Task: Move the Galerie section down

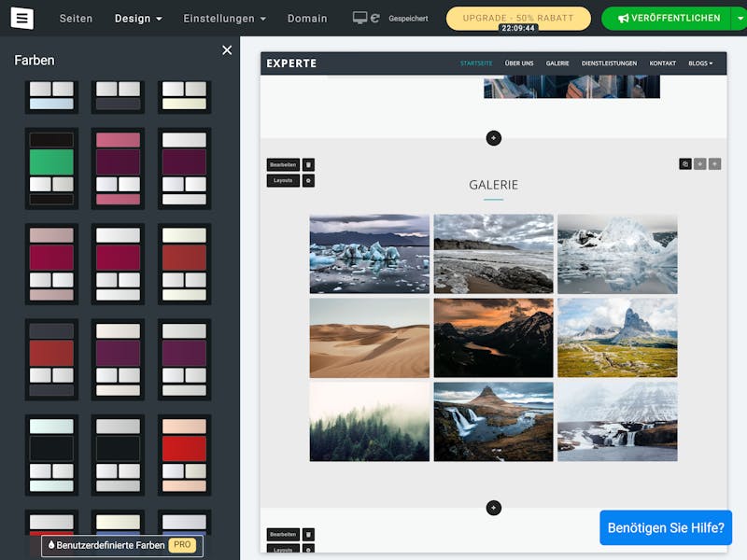Action: (x=699, y=164)
